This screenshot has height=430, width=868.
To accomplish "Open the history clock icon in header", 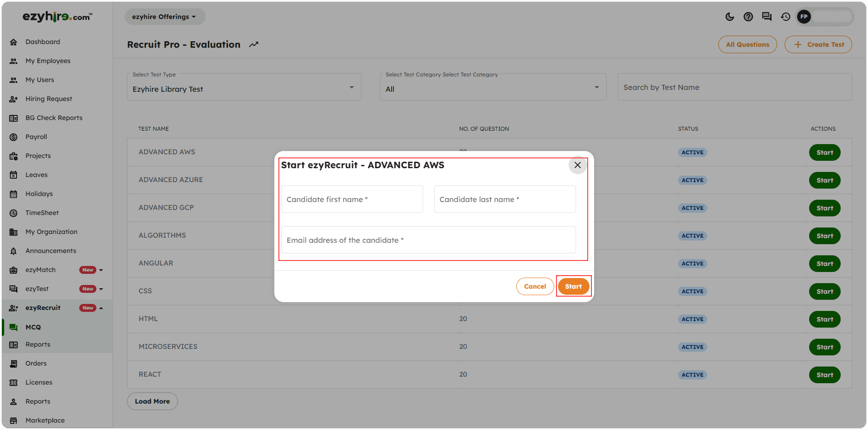I will pos(785,17).
